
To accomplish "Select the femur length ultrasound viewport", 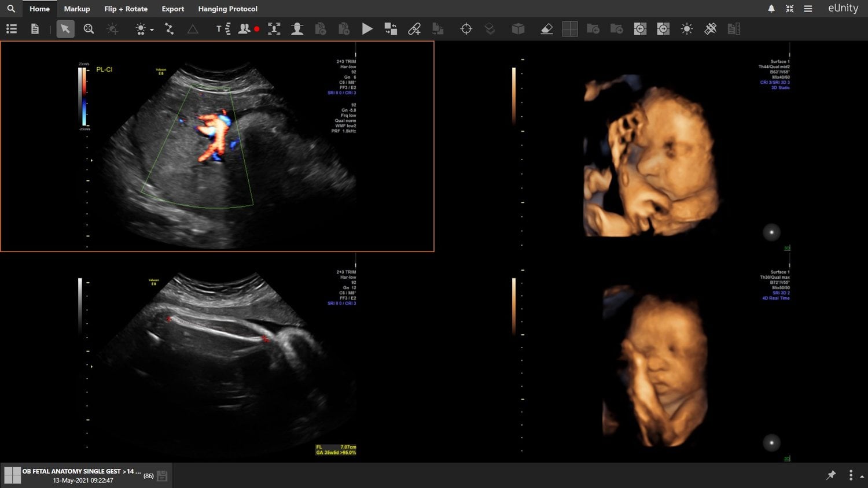I will 217,357.
